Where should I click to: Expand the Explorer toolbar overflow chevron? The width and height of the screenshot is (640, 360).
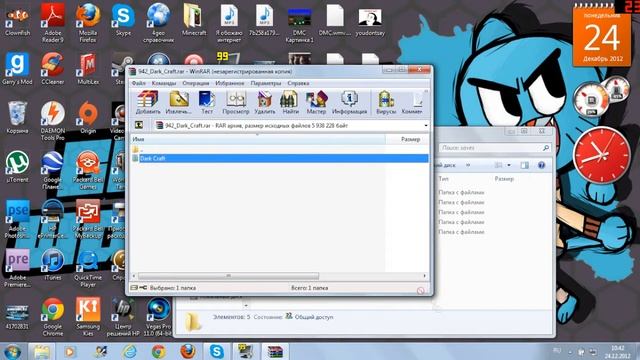tap(468, 165)
